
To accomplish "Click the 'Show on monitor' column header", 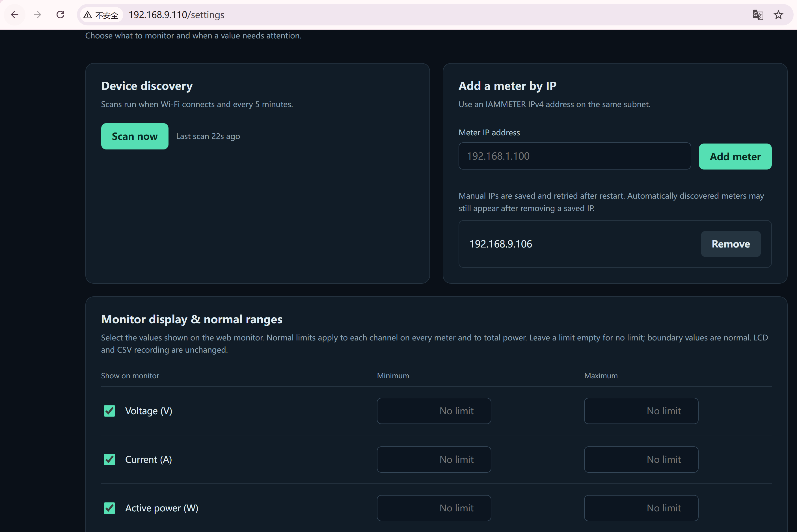I will [x=130, y=375].
